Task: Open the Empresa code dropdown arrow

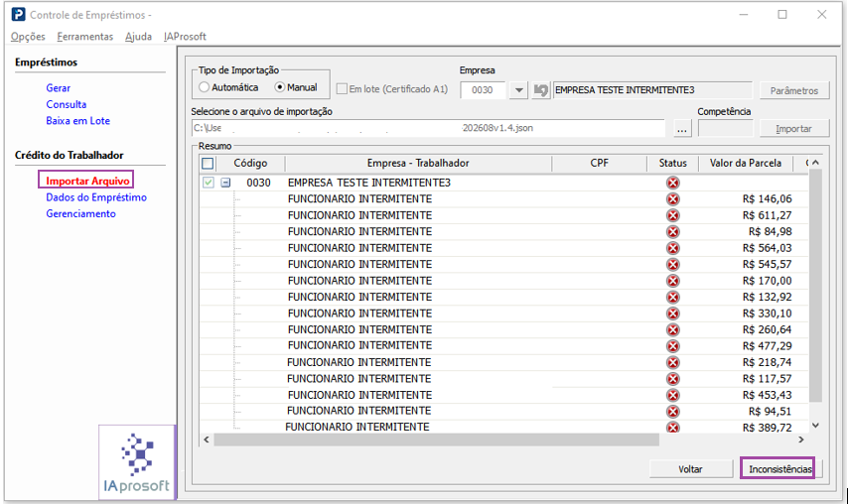Action: [x=518, y=90]
